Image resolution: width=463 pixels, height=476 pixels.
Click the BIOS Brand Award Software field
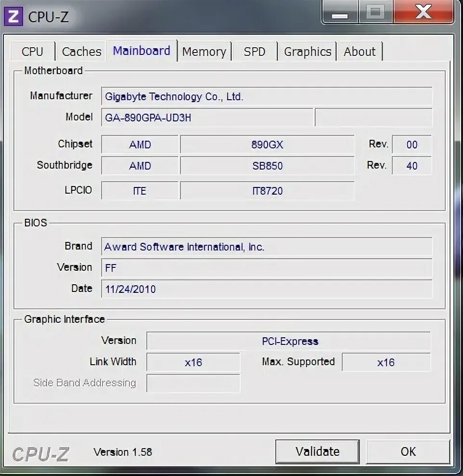coord(267,247)
